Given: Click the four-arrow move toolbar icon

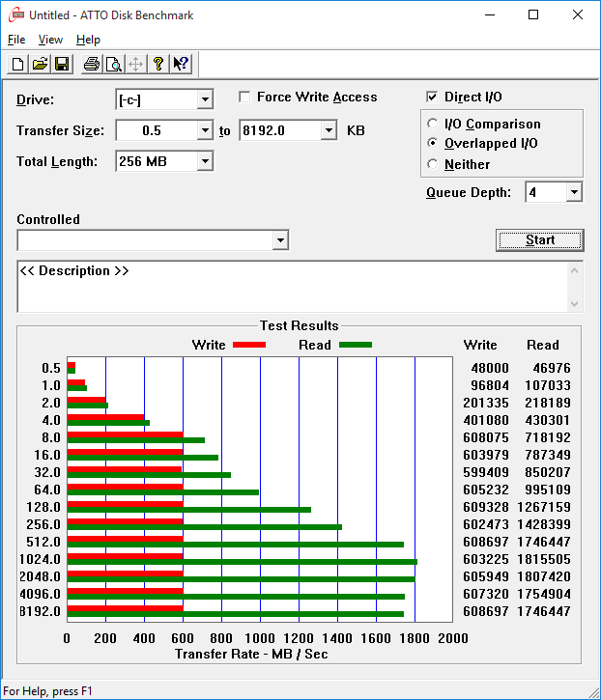Looking at the screenshot, I should pos(135,64).
